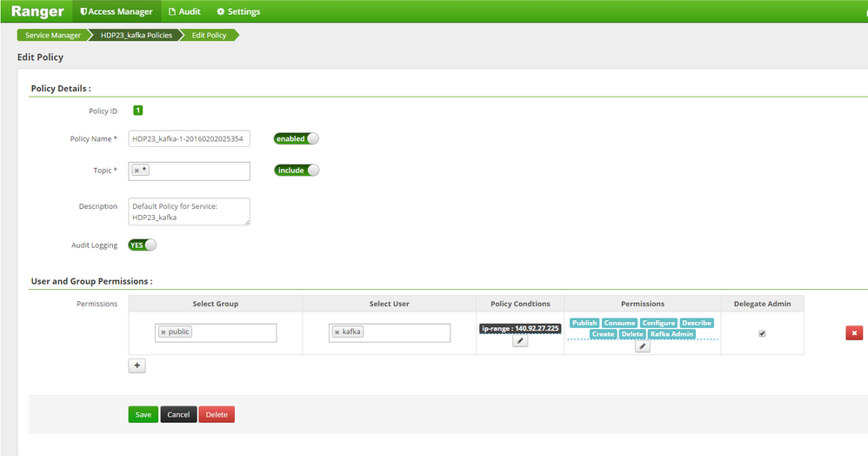
Task: Uncheck the Delegate Admin checkbox
Action: click(762, 333)
